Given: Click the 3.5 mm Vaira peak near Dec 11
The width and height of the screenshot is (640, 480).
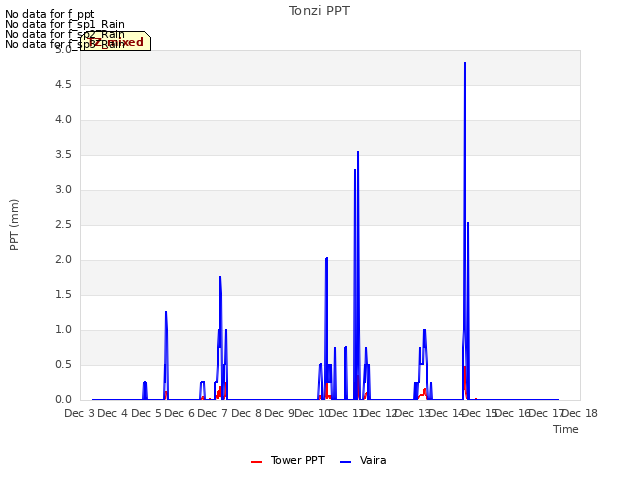Looking at the screenshot, I should (358, 152).
